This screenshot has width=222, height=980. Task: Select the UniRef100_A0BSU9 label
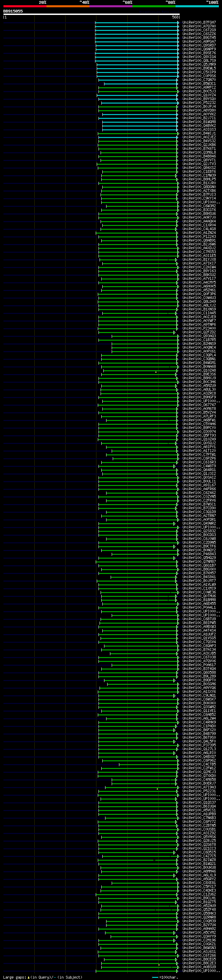pyautogui.click(x=199, y=967)
